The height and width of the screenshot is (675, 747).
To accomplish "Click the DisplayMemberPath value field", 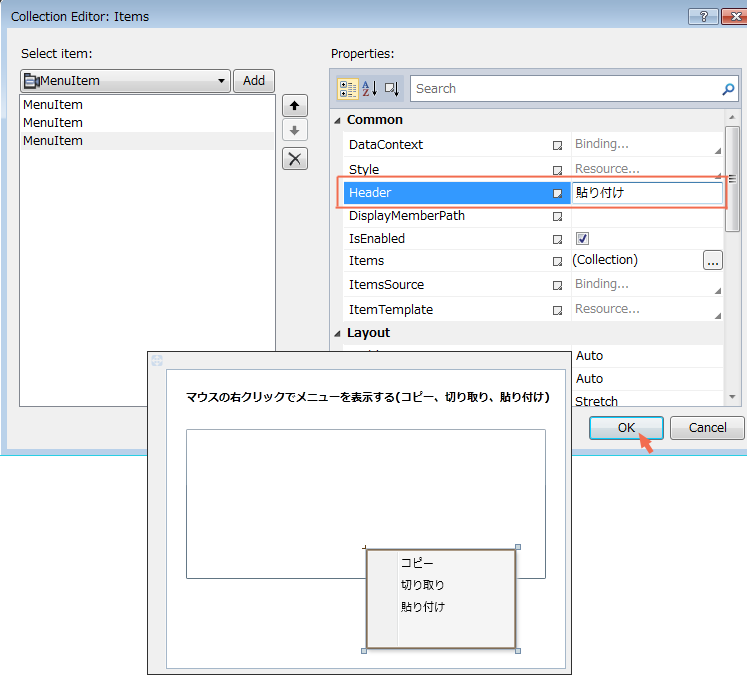I will tap(647, 216).
